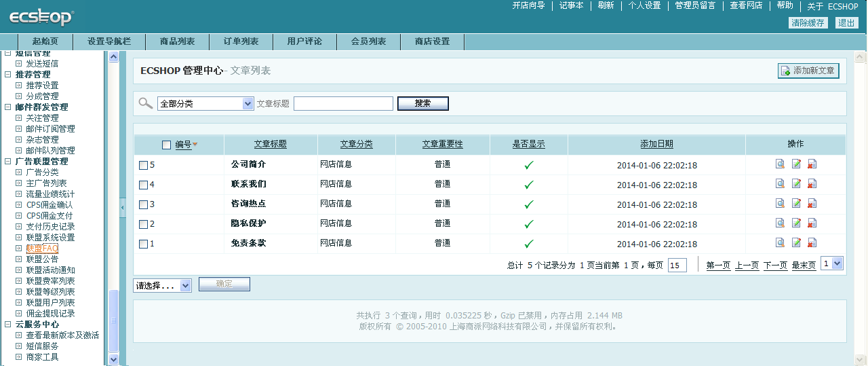Screen dimensions: 868x366
Task: Toggle the green display checkmark for 公司简介
Action: pyautogui.click(x=529, y=165)
